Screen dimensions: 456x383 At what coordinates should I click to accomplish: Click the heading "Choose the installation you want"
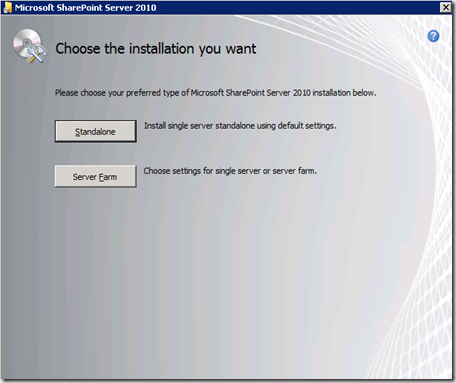click(156, 49)
